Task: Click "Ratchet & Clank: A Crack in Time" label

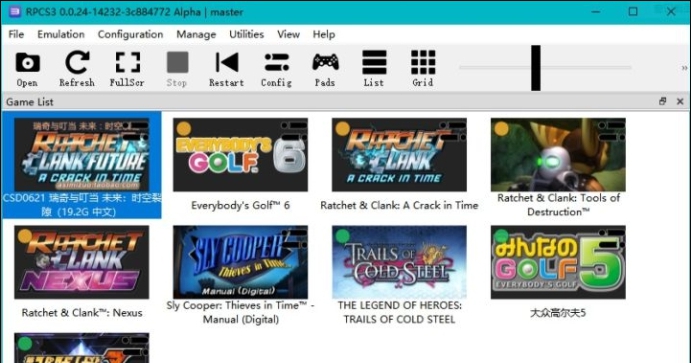Action: click(x=399, y=205)
